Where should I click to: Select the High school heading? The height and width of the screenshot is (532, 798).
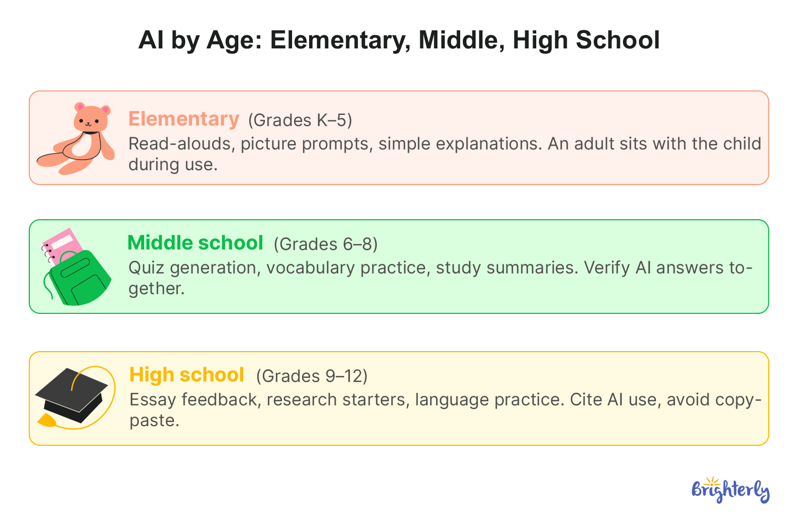pyautogui.click(x=187, y=375)
